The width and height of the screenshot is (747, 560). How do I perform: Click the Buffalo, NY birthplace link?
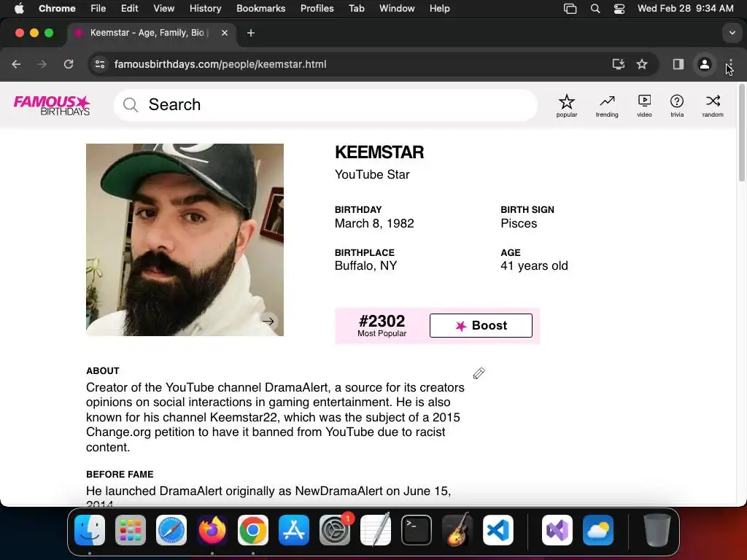365,265
